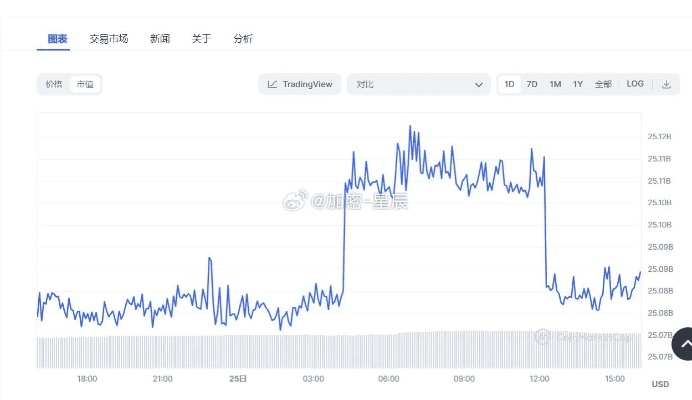Show full history with 全部 range
Viewport: 692px width, 400px height.
pyautogui.click(x=603, y=84)
